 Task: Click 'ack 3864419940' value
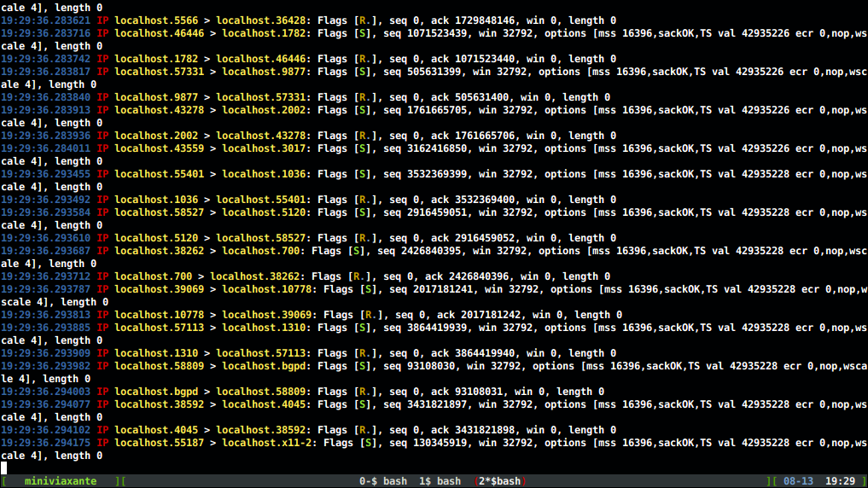click(473, 353)
